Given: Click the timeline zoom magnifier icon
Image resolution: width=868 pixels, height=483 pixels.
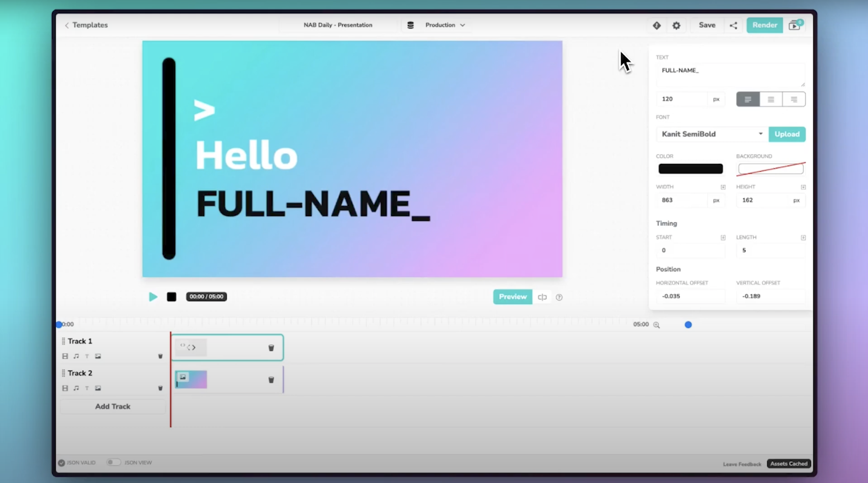Looking at the screenshot, I should pos(656,325).
